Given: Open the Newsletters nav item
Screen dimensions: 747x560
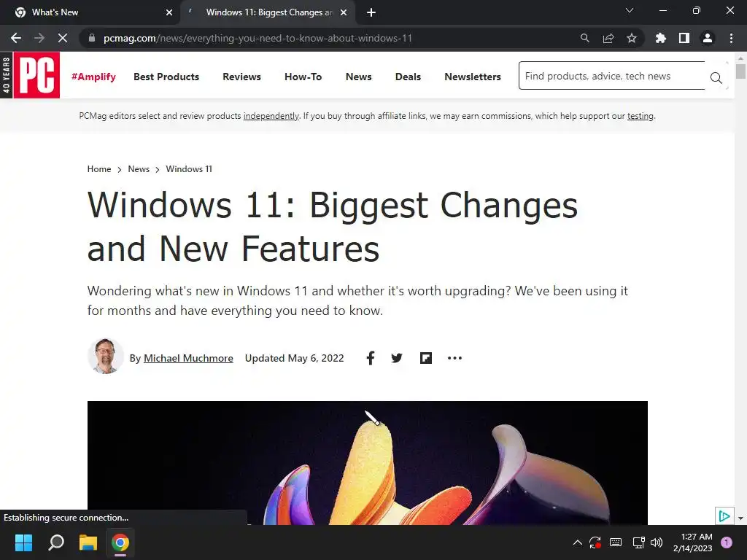Looking at the screenshot, I should tap(473, 77).
